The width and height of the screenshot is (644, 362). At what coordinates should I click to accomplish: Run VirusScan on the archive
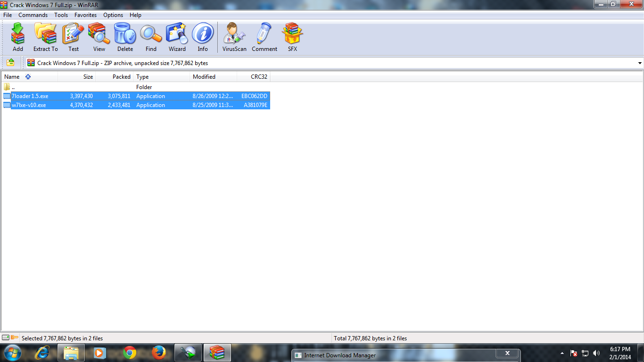click(234, 37)
